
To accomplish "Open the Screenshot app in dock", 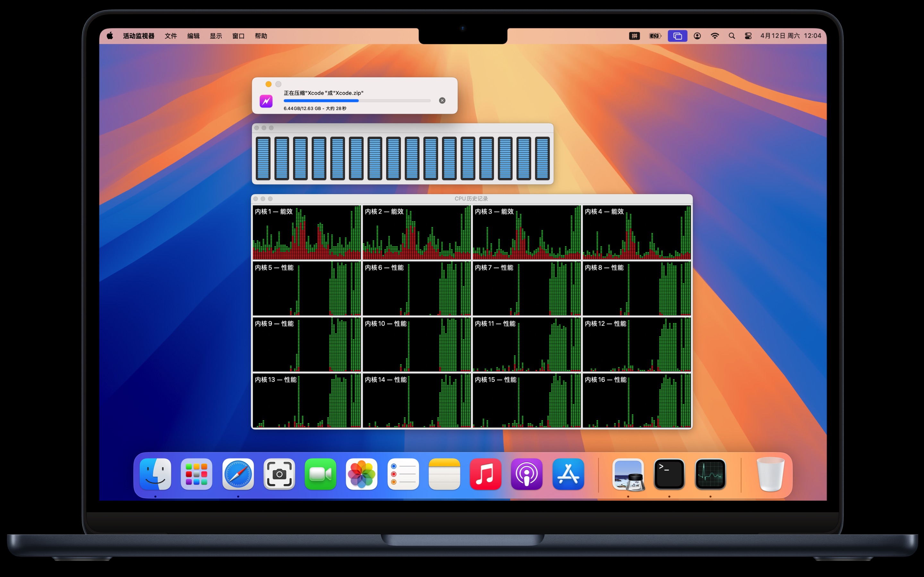I will (279, 474).
